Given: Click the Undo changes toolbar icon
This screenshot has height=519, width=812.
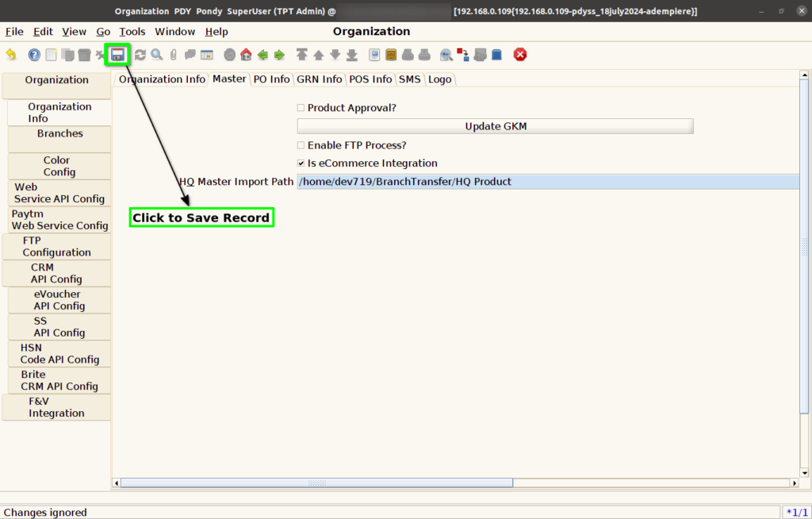Looking at the screenshot, I should point(11,55).
